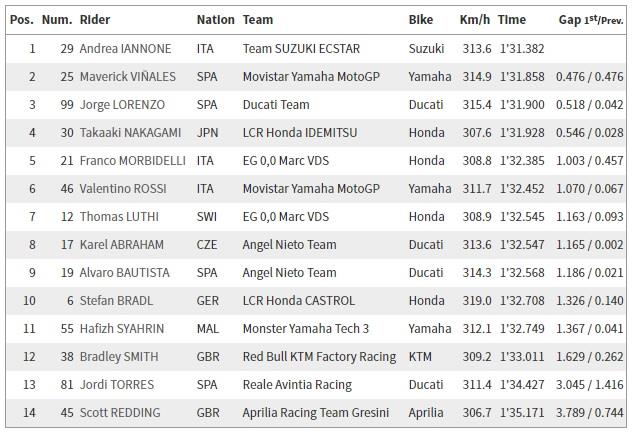Viewport: 632px width, 433px height.
Task: Click Stefan BRADL's 319.0 speed value
Action: point(476,300)
